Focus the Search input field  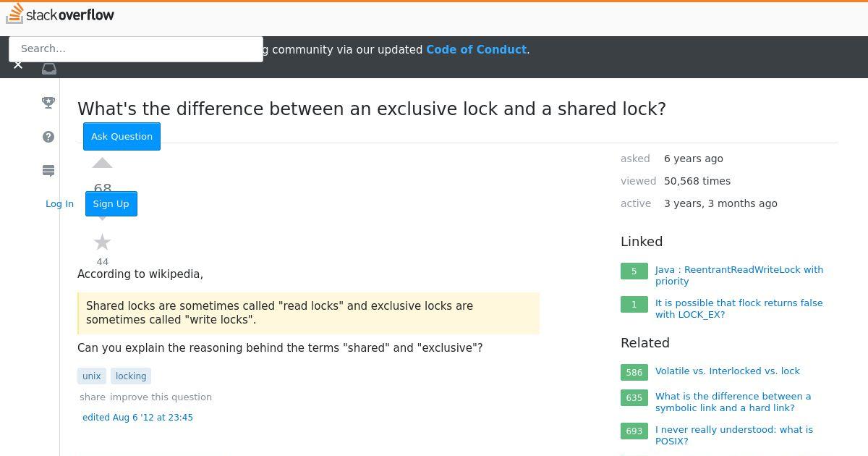136,49
